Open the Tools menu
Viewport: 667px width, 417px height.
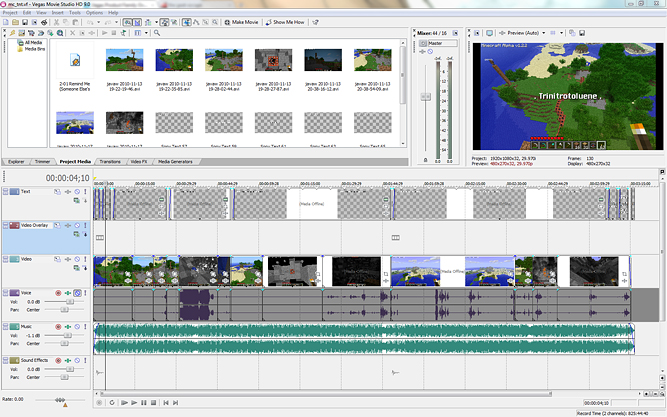click(75, 13)
